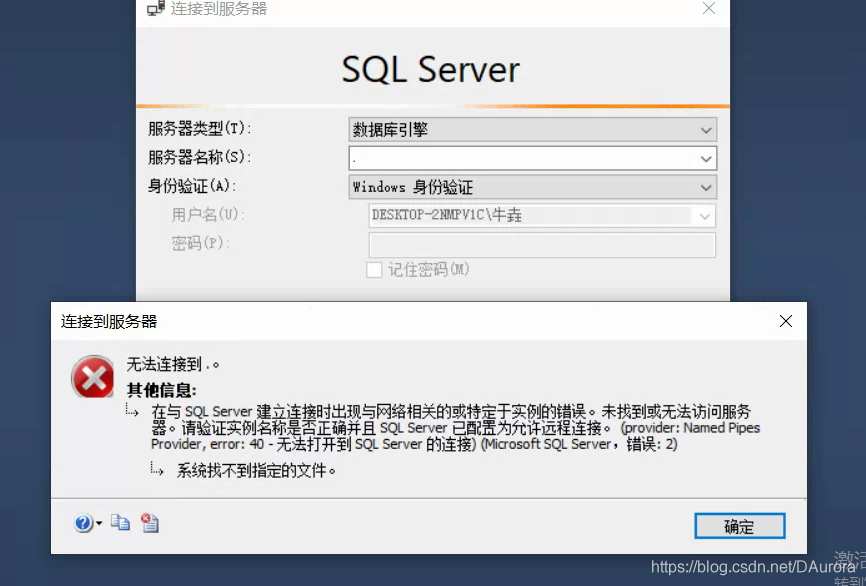The width and height of the screenshot is (866, 586).
Task: Toggle the 记住密码 checkbox
Action: point(374,270)
